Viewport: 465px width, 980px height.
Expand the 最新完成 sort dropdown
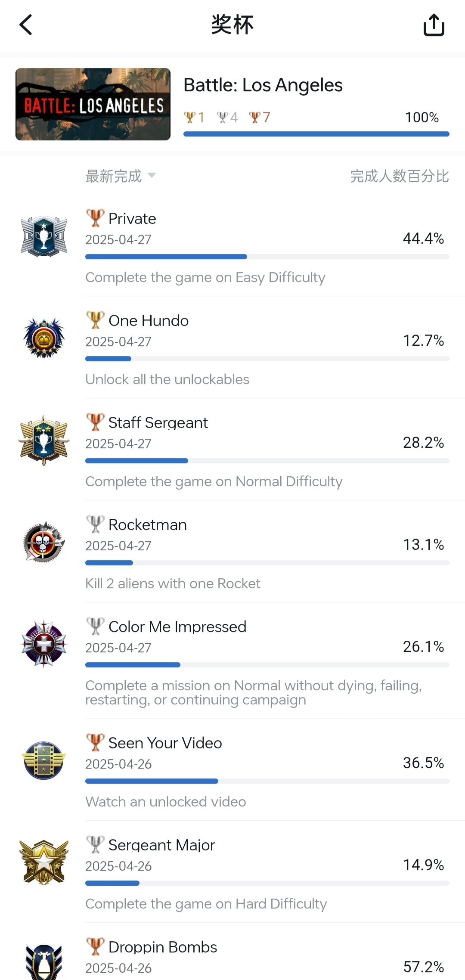(x=114, y=176)
